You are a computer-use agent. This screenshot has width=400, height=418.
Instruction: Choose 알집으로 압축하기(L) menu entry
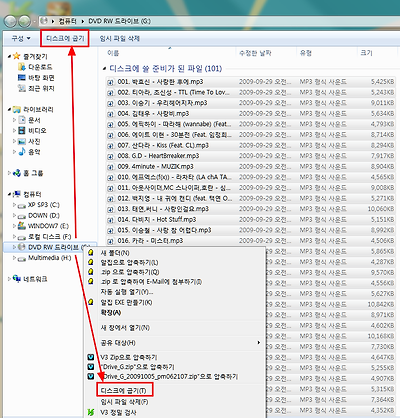pos(129,262)
